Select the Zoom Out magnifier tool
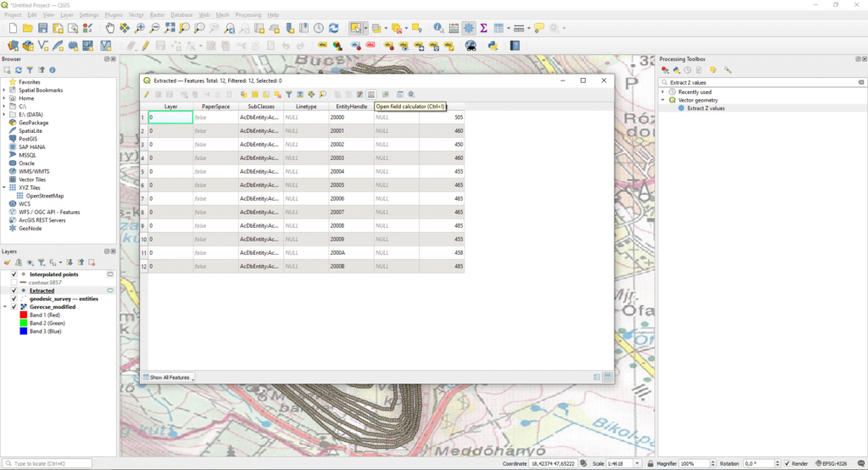 click(x=154, y=28)
